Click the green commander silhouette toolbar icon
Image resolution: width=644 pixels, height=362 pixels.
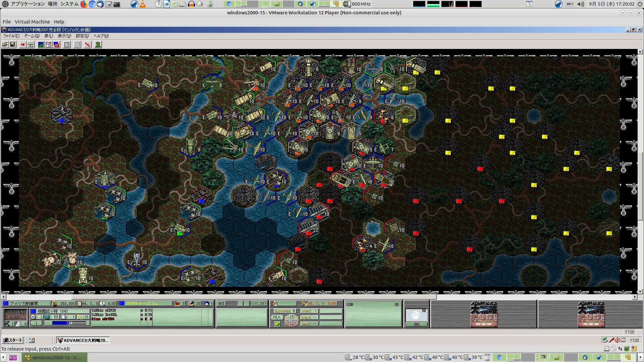98,45
